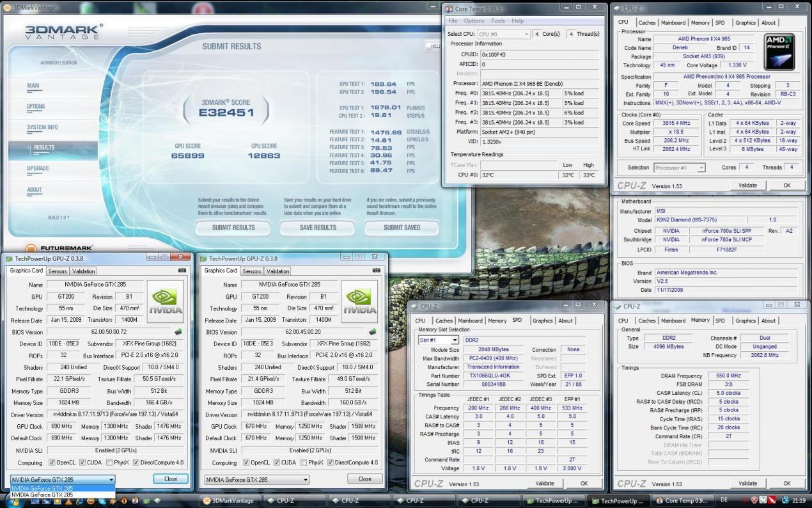Open Main section in 3DMark sidebar
812x508 pixels.
coord(33,85)
